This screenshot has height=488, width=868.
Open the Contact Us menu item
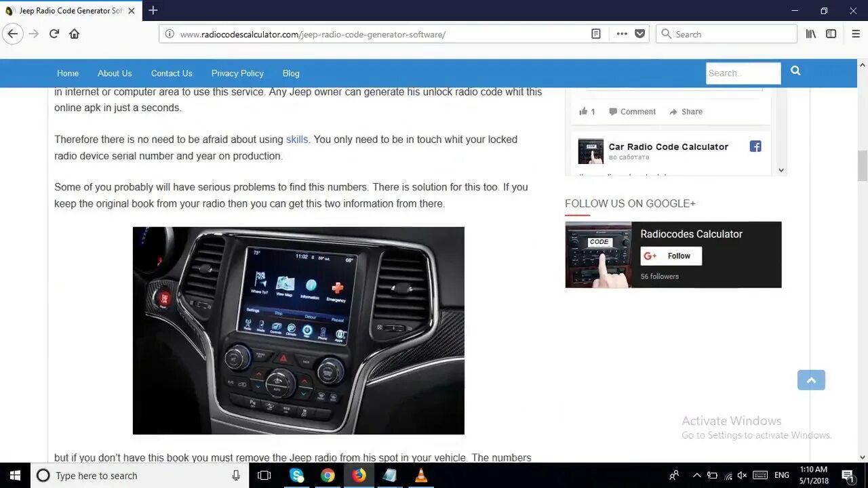click(172, 73)
